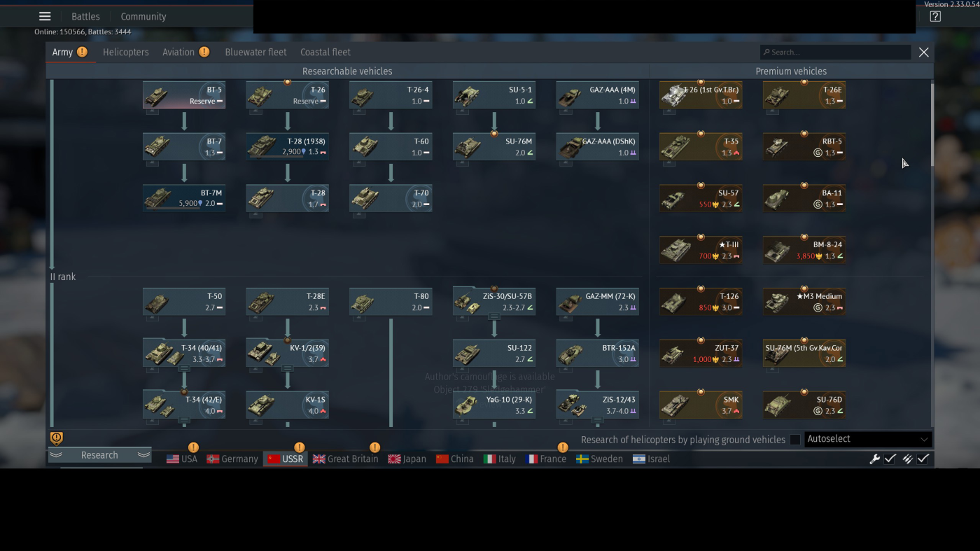Select the Germany nation
This screenshot has height=551, width=980.
[232, 459]
